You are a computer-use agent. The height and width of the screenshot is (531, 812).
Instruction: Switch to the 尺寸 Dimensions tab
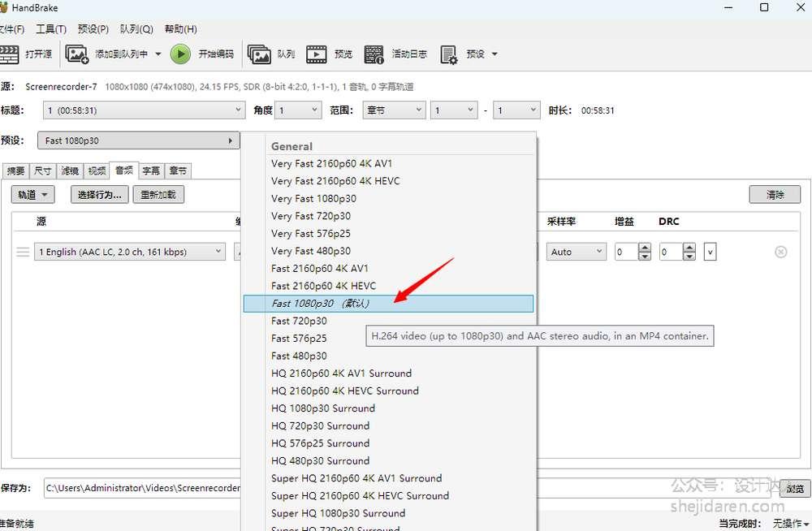(x=42, y=171)
